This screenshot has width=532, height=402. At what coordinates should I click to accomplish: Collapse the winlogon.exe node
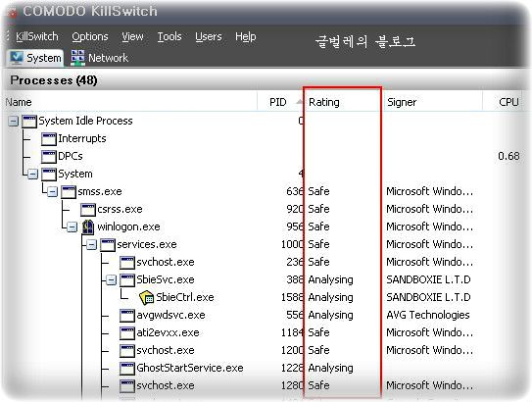coord(72,226)
